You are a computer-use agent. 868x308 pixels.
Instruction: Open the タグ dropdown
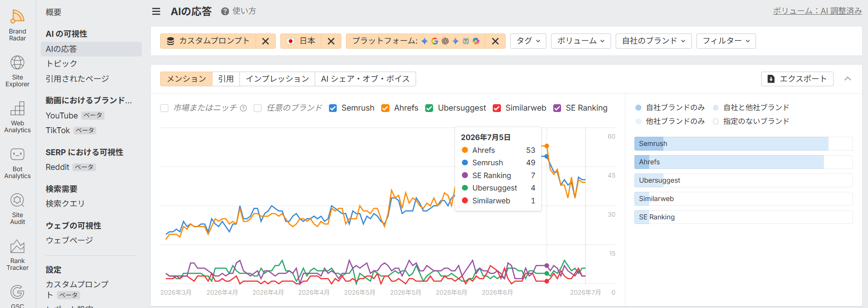pos(529,41)
